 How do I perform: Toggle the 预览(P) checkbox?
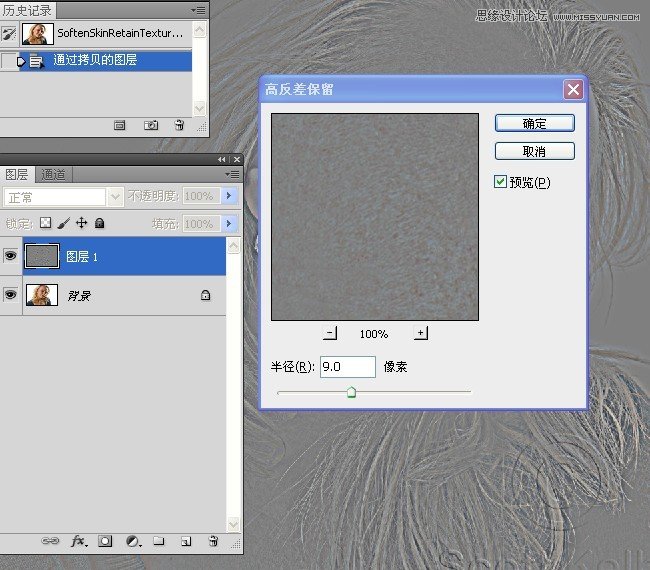(500, 182)
